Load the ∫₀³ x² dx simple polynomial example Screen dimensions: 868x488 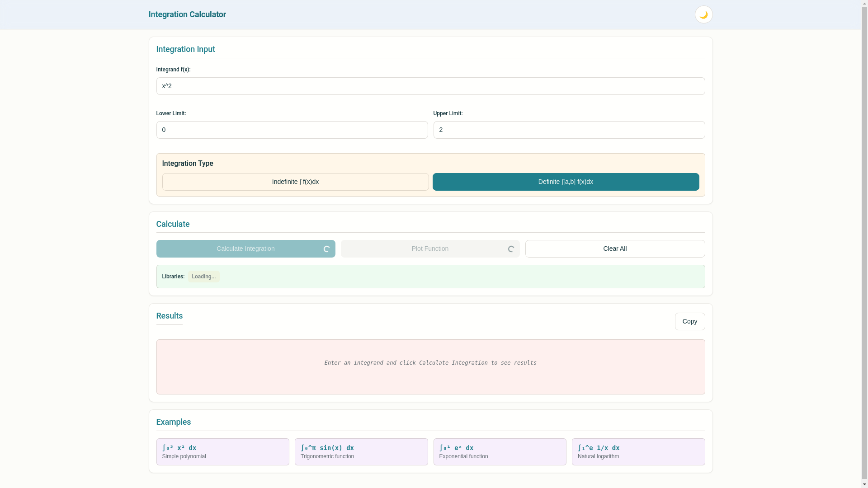point(223,452)
